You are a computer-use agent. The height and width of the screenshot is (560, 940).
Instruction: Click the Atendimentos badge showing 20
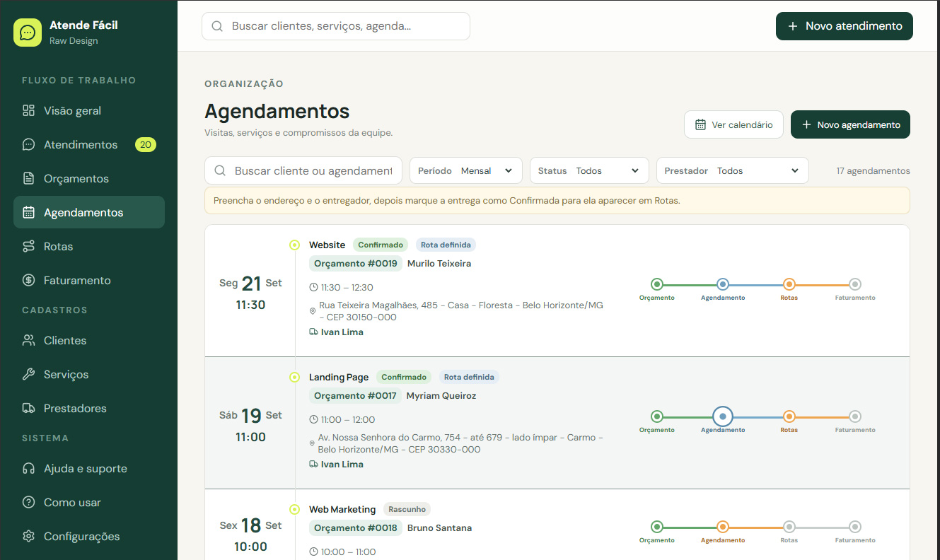pyautogui.click(x=146, y=144)
